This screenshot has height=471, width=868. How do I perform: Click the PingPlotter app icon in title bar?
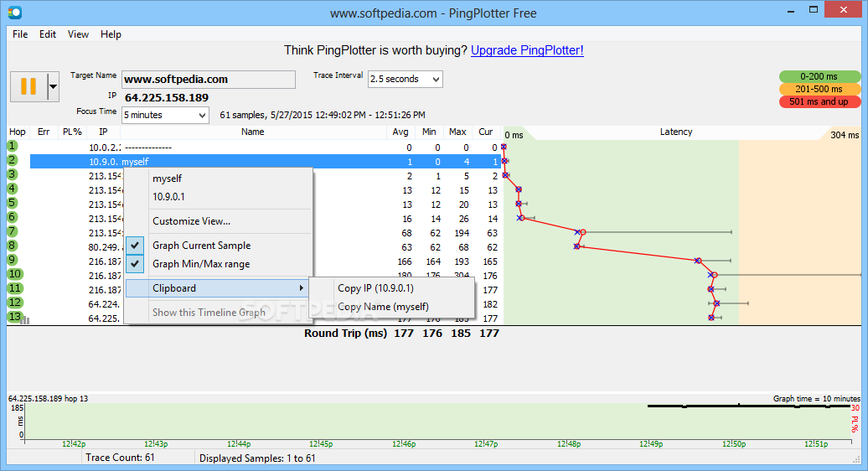(15, 12)
